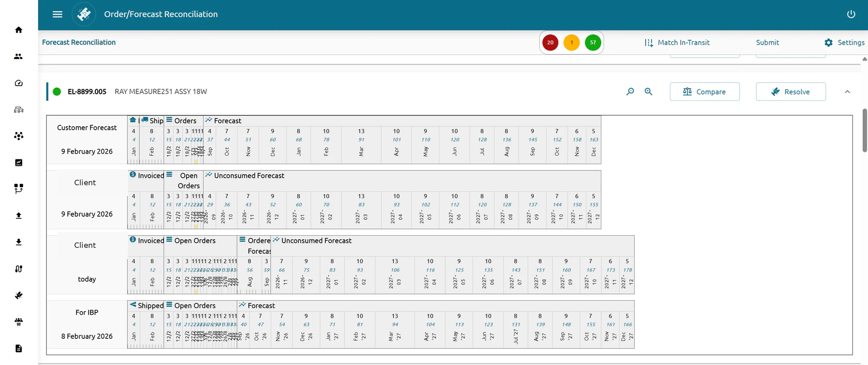Viewport: 868px width, 365px height.
Task: Click the Unconsumed Forecast header in today row
Action: (316, 241)
